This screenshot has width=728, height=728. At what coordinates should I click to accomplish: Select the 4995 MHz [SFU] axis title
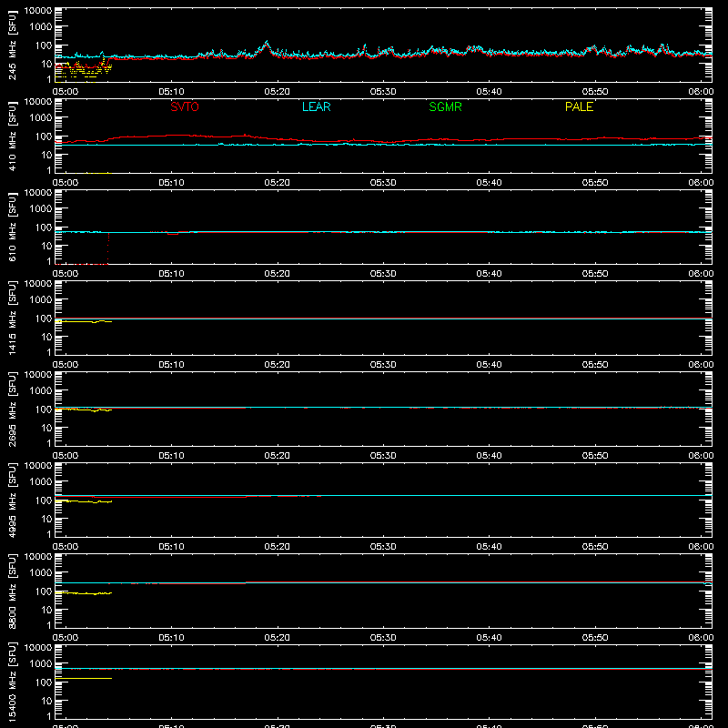[12, 500]
